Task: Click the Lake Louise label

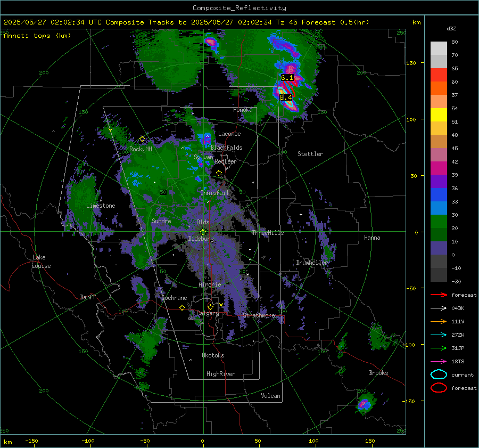Action: pyautogui.click(x=41, y=262)
